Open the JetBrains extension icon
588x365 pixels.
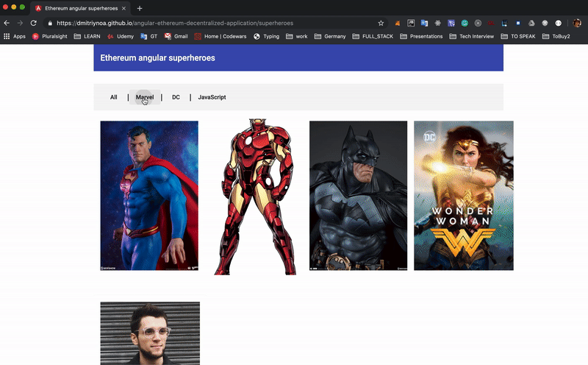(411, 23)
